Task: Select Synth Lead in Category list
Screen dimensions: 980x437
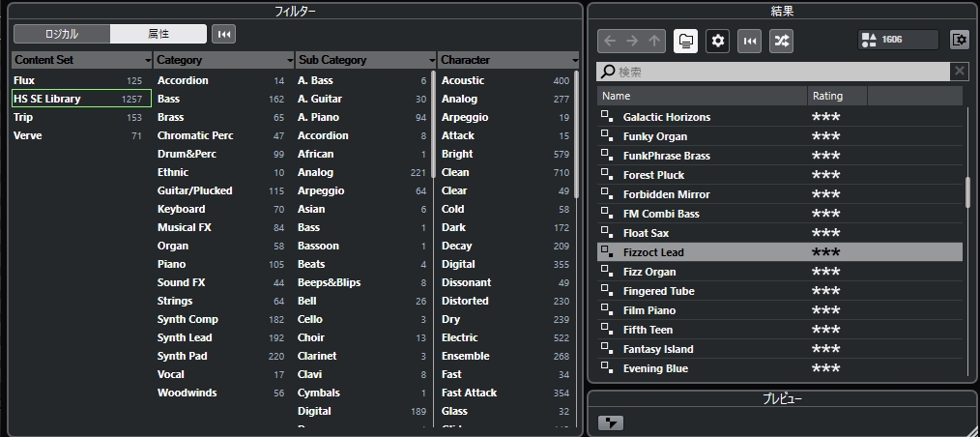Action: 185,337
